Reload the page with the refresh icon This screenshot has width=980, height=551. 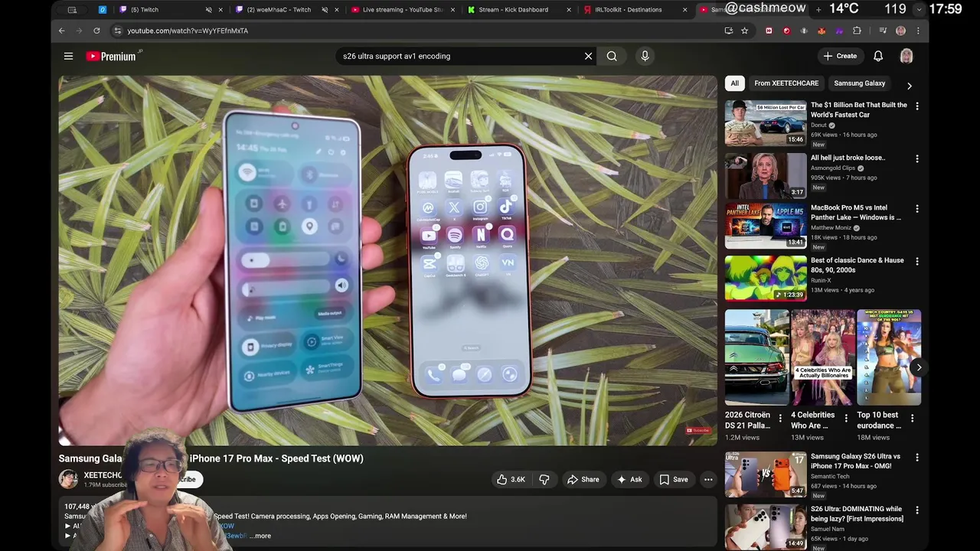[x=96, y=31]
